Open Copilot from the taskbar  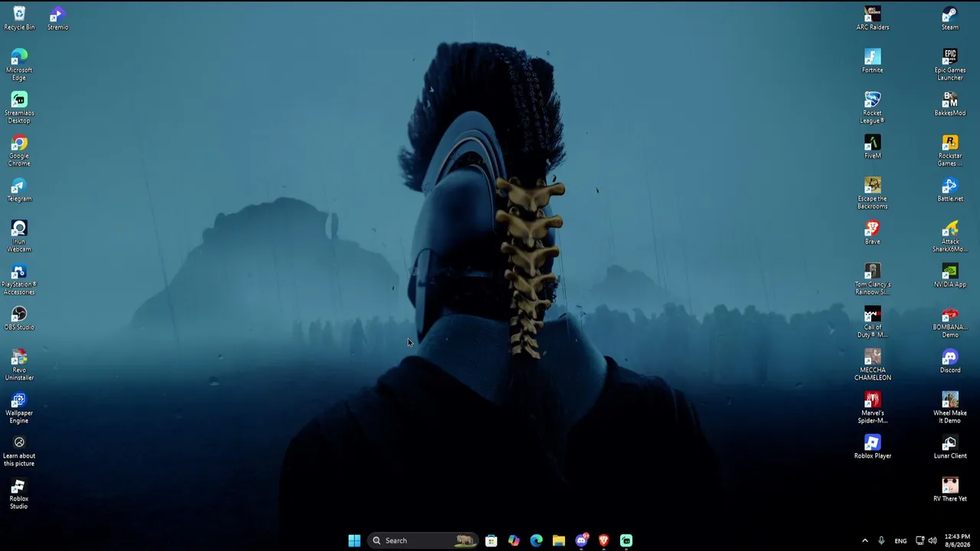[x=514, y=540]
